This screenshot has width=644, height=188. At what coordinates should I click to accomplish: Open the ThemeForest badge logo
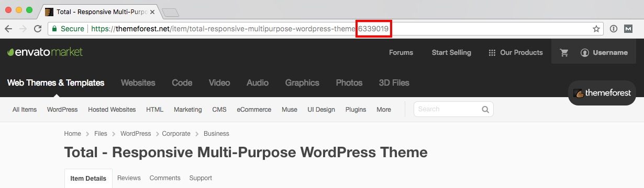(602, 93)
